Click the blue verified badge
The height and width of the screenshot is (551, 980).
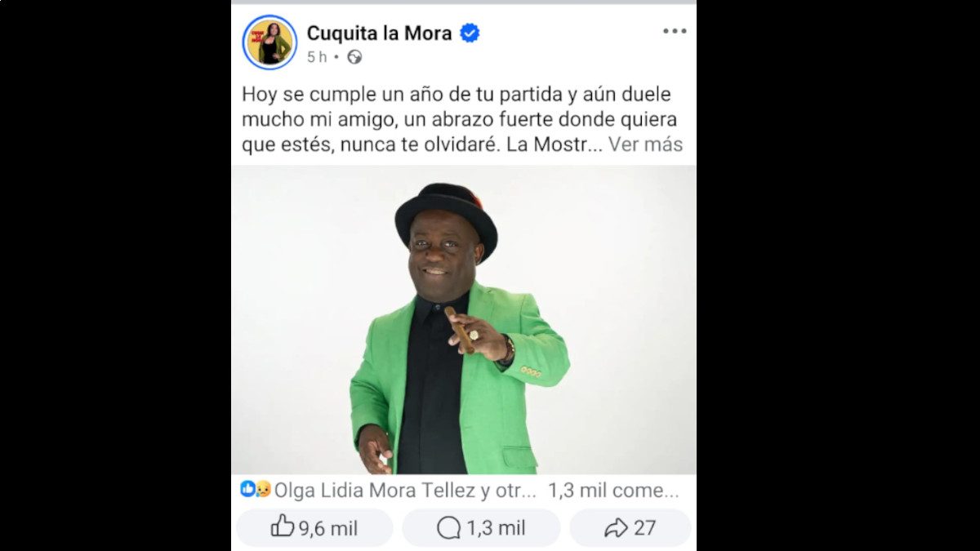point(470,33)
